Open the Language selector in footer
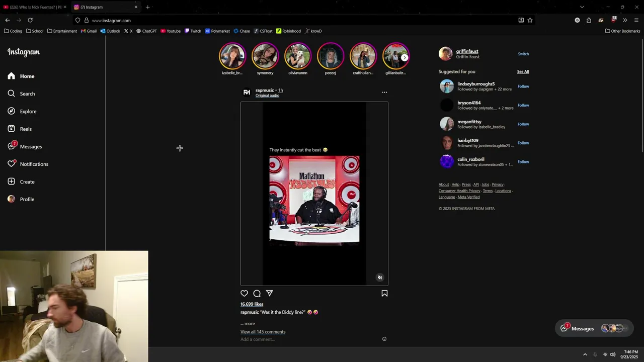 [x=446, y=197]
